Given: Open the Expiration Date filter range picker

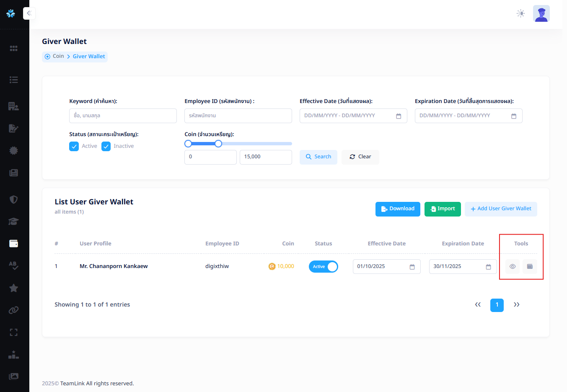Looking at the screenshot, I should (x=468, y=116).
